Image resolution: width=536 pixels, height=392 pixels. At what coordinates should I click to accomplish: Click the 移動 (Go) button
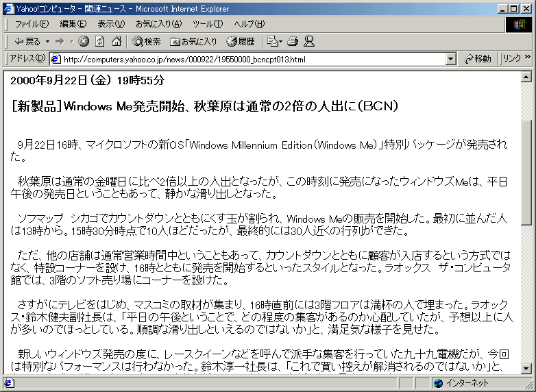[478, 59]
